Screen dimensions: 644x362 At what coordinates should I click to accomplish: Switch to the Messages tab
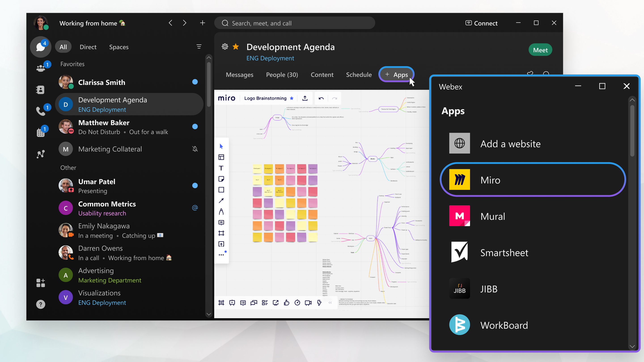point(240,74)
